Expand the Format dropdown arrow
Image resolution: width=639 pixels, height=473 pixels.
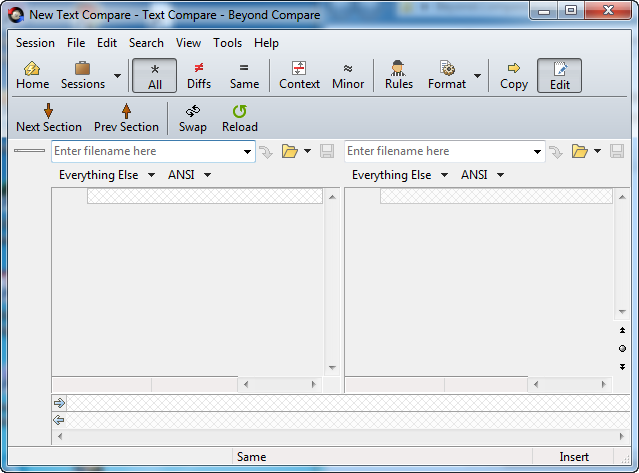click(477, 76)
